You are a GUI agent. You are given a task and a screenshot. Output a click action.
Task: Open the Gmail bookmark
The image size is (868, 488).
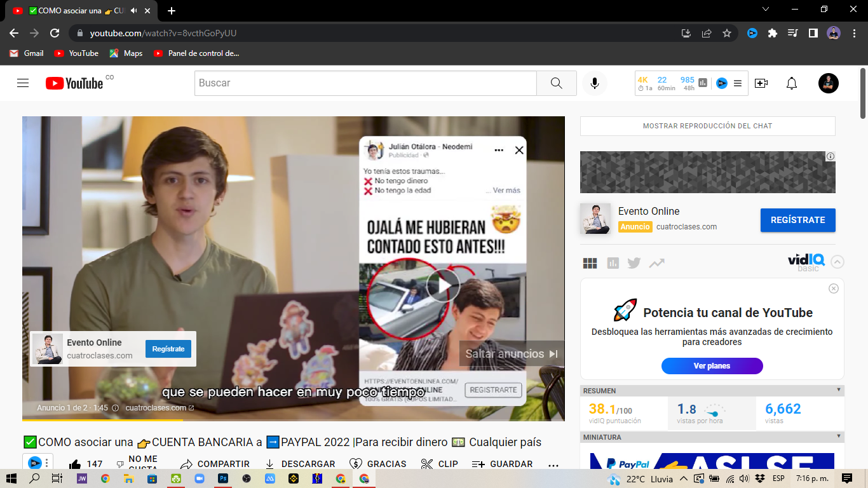coord(27,53)
